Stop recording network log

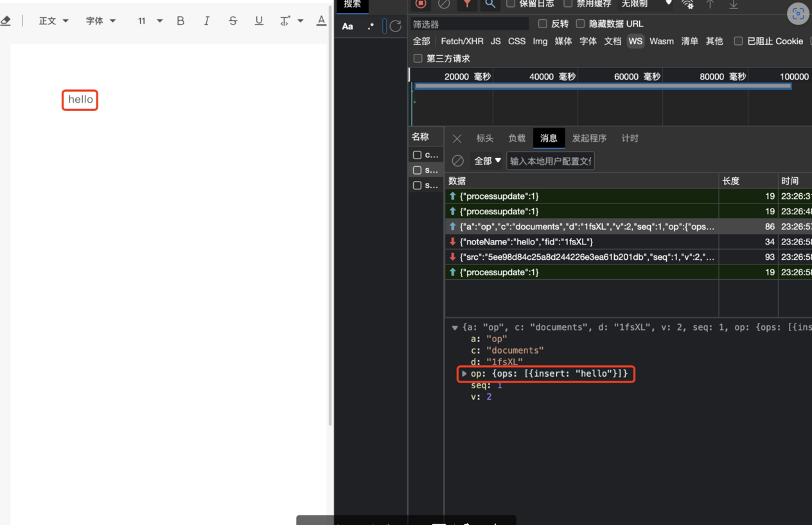click(421, 4)
